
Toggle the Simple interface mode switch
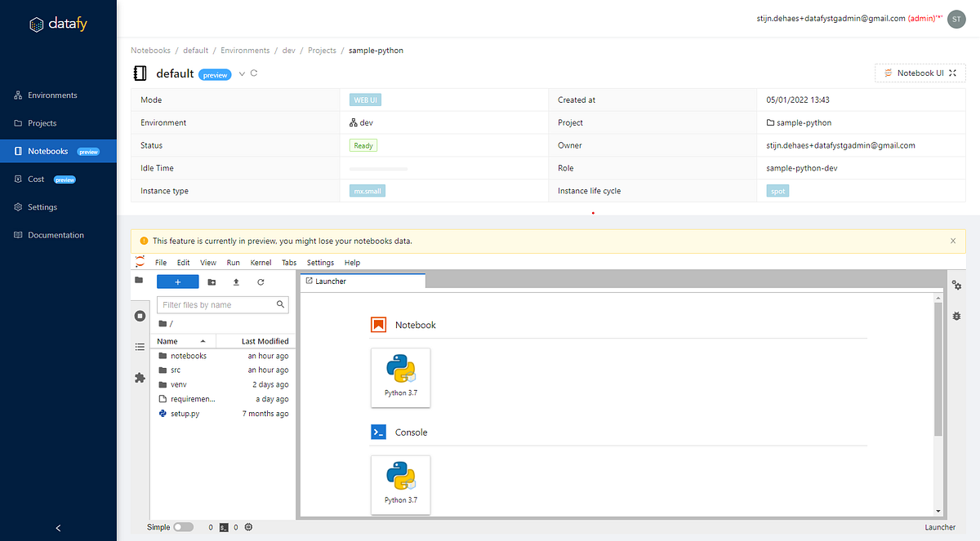coord(183,527)
